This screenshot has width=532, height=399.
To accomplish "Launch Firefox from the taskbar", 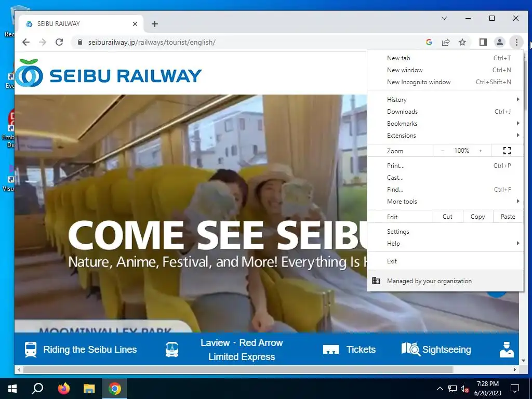I will (x=63, y=389).
